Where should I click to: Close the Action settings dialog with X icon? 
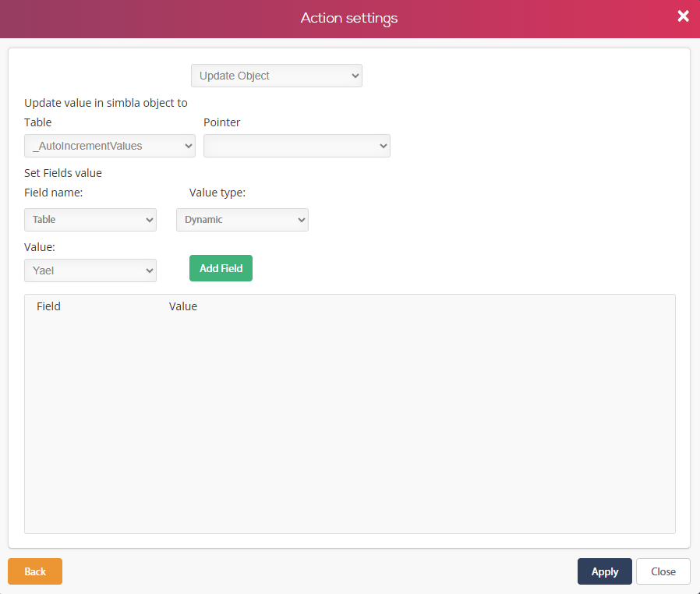pos(683,16)
